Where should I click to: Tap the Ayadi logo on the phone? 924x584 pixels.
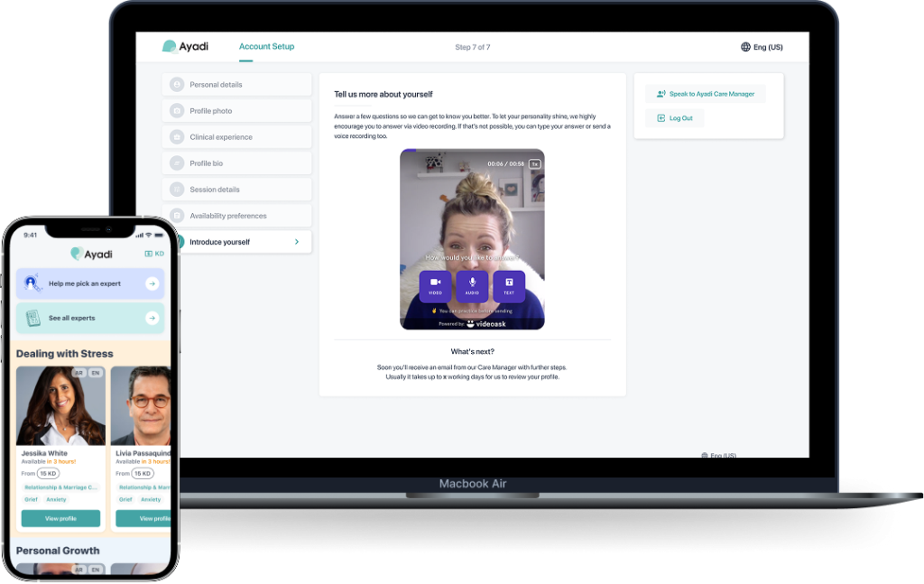click(x=91, y=254)
